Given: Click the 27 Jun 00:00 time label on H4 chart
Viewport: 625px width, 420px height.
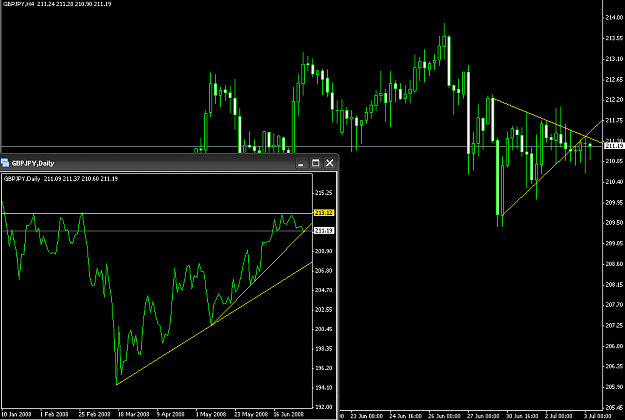Looking at the screenshot, I should pyautogui.click(x=483, y=416).
